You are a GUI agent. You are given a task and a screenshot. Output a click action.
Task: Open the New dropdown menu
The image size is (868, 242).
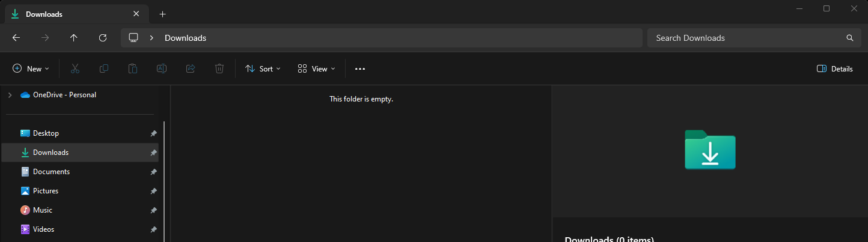pos(31,69)
